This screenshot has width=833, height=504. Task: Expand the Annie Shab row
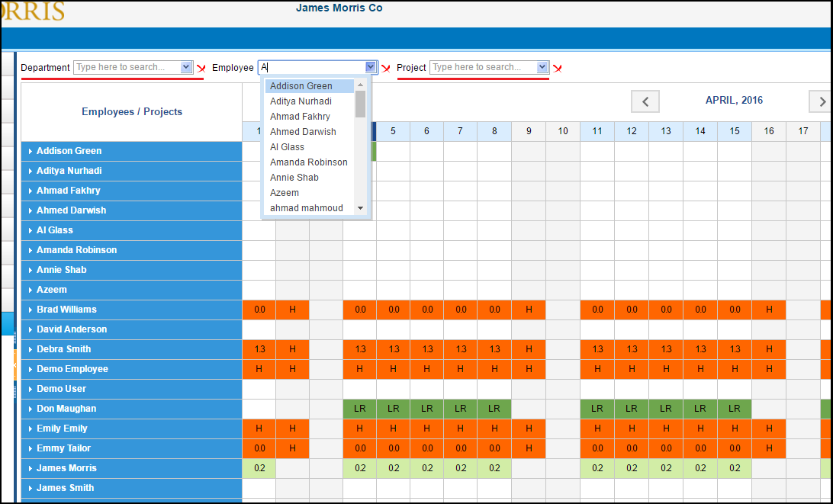pyautogui.click(x=31, y=271)
